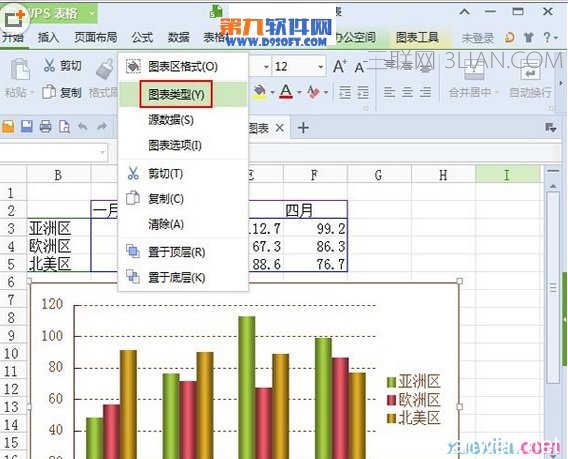This screenshot has height=459, width=568.
Task: Click cell labeled 亚洲区 in column B
Action: click(58, 228)
